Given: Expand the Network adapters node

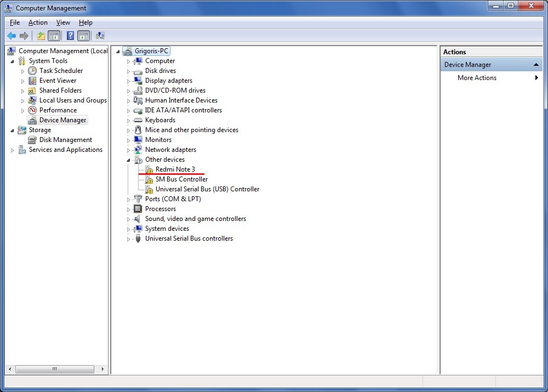Looking at the screenshot, I should coord(129,150).
